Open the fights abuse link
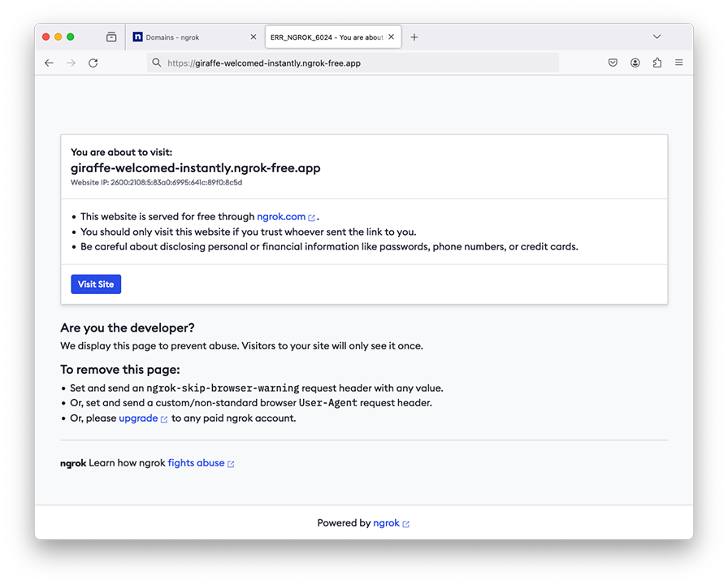 pyautogui.click(x=196, y=463)
